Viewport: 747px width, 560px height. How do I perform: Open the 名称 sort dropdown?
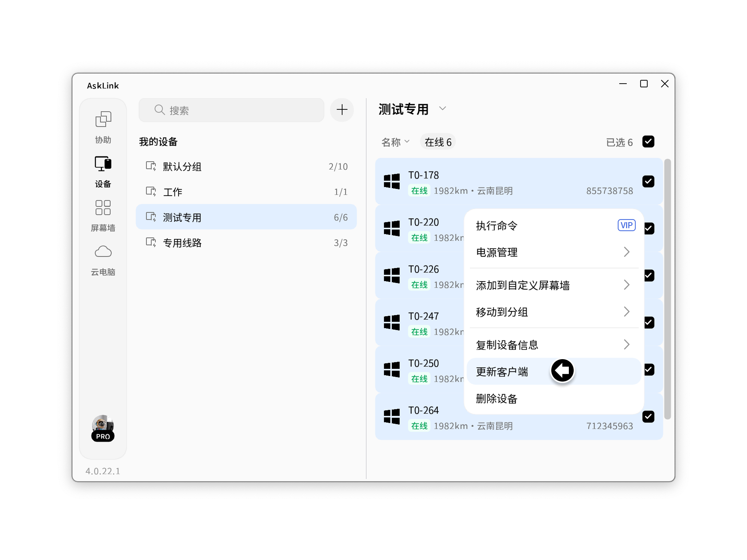[394, 141]
